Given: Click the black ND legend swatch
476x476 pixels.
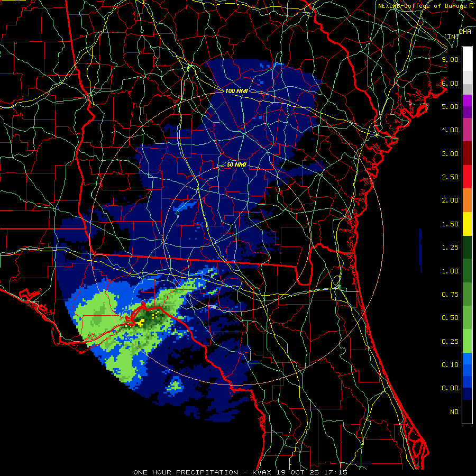Looking at the screenshot, I should tap(467, 411).
